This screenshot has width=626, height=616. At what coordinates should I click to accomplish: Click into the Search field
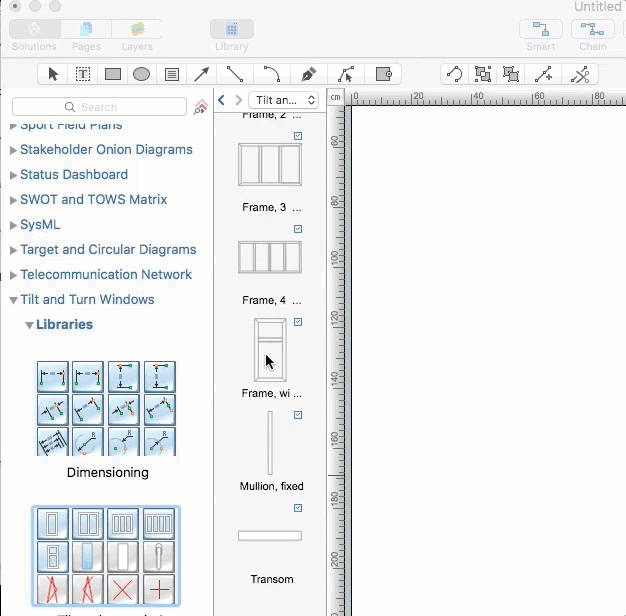point(99,107)
